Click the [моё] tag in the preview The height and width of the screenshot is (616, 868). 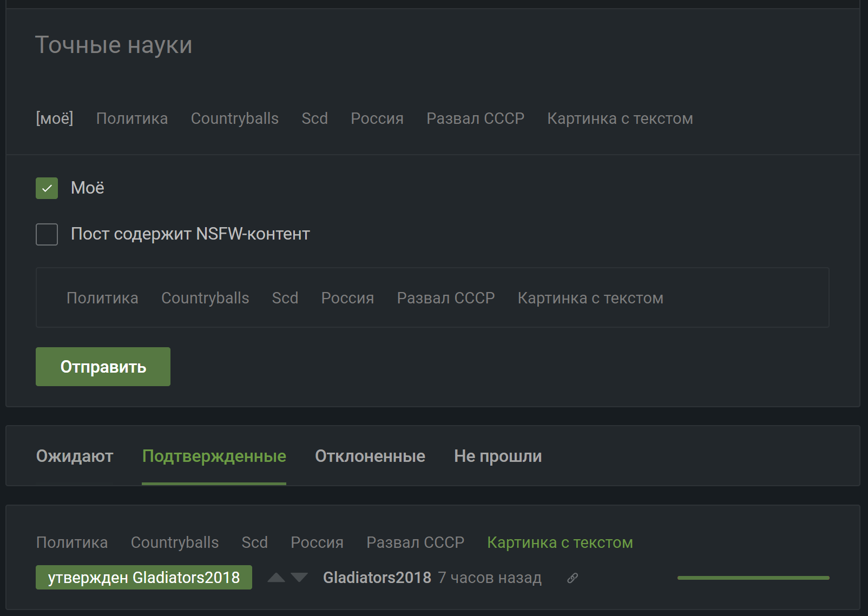(55, 118)
